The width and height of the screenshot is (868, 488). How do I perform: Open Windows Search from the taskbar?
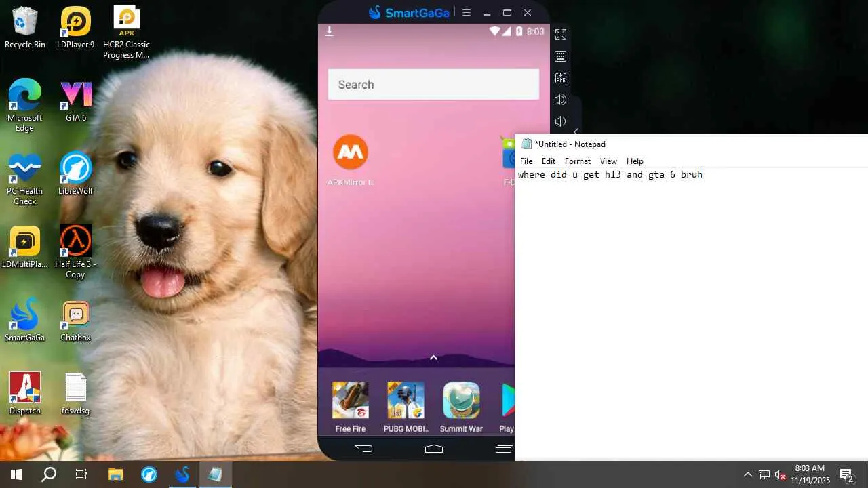[49, 474]
